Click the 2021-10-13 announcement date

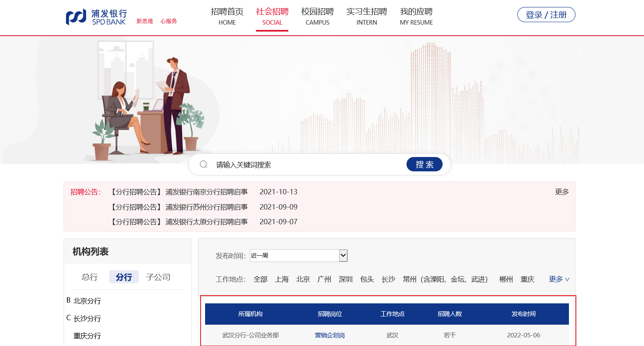279,192
